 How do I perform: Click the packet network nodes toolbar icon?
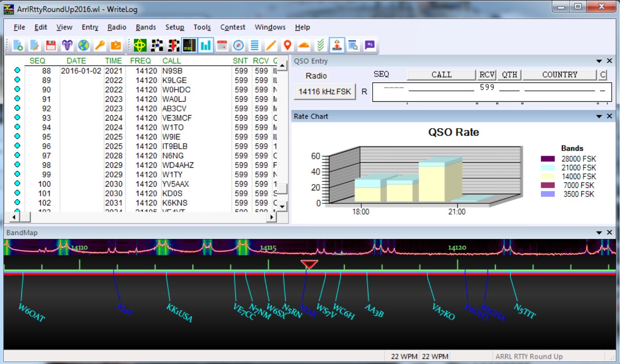156,45
